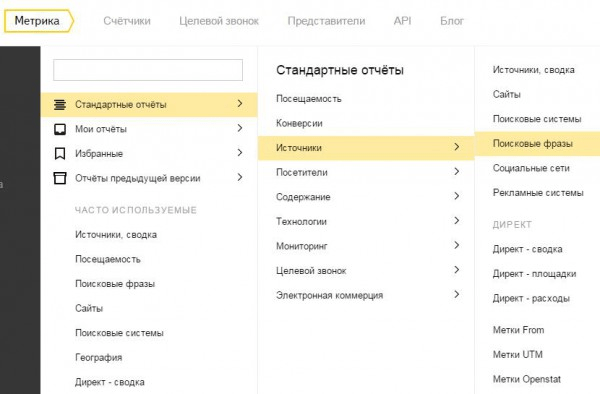Open Поисковые фразы under часто используемые
The image size is (600, 394).
pos(115,284)
